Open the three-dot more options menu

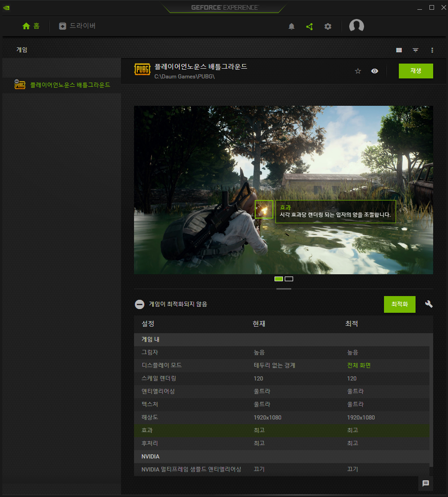point(432,50)
